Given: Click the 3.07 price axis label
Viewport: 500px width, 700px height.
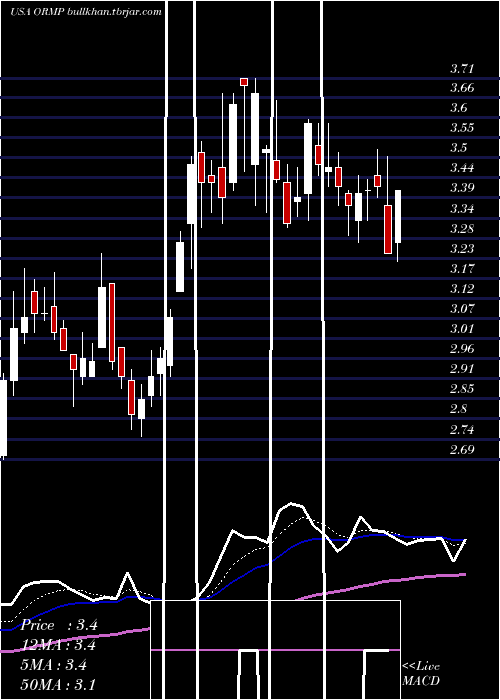Looking at the screenshot, I should click(x=462, y=308).
